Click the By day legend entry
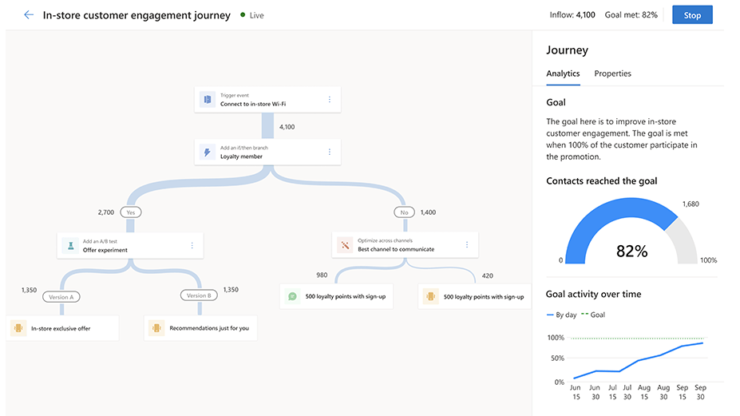This screenshot has width=740, height=416. 562,315
